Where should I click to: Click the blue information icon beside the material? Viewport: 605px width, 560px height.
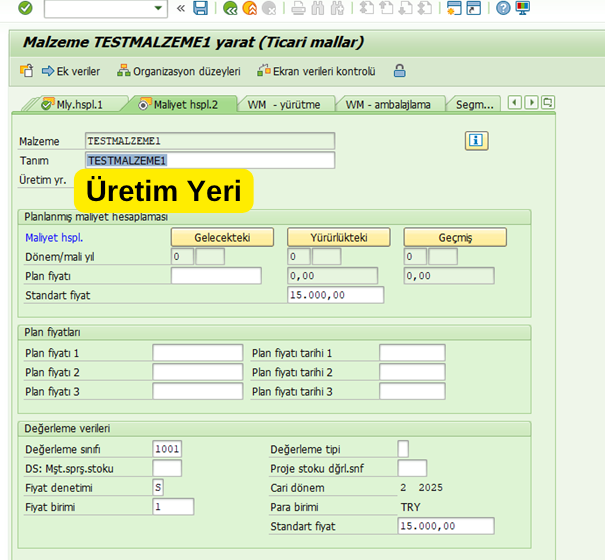(476, 140)
